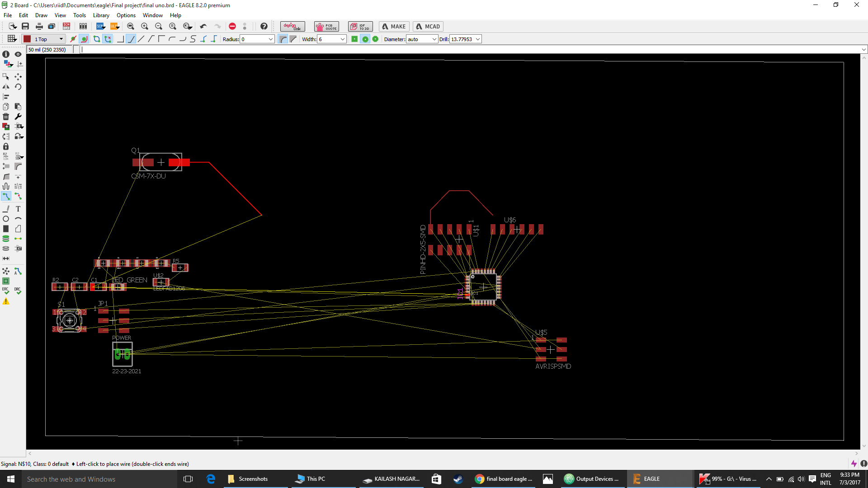Image resolution: width=868 pixels, height=488 pixels.
Task: Click the Save icon in toolbar
Action: click(25, 26)
